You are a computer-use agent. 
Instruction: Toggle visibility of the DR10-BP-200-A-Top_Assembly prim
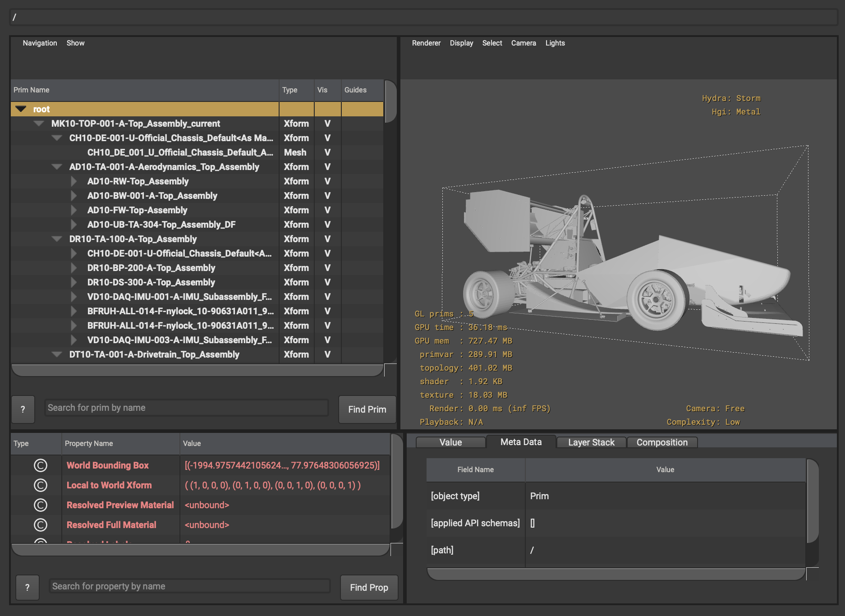[327, 268]
